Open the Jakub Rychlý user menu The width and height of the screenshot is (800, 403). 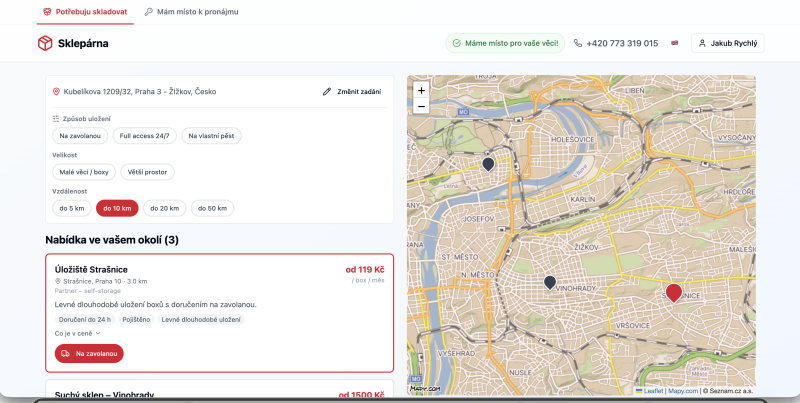(728, 43)
